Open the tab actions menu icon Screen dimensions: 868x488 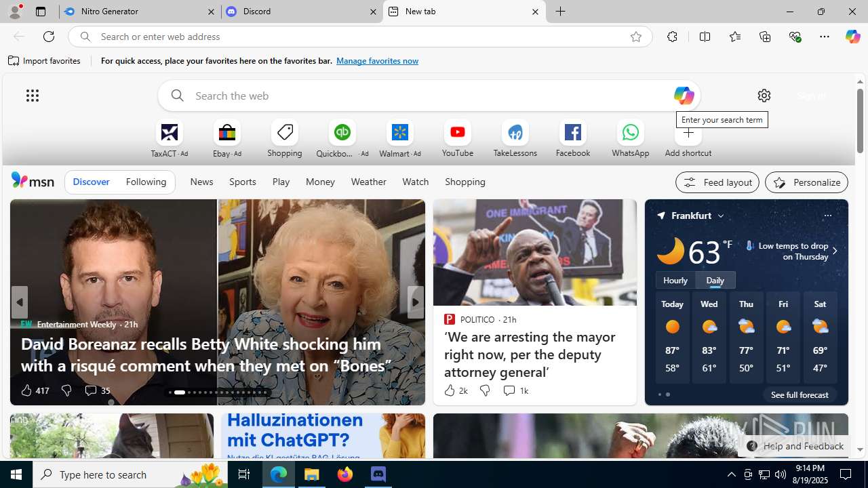click(x=41, y=12)
